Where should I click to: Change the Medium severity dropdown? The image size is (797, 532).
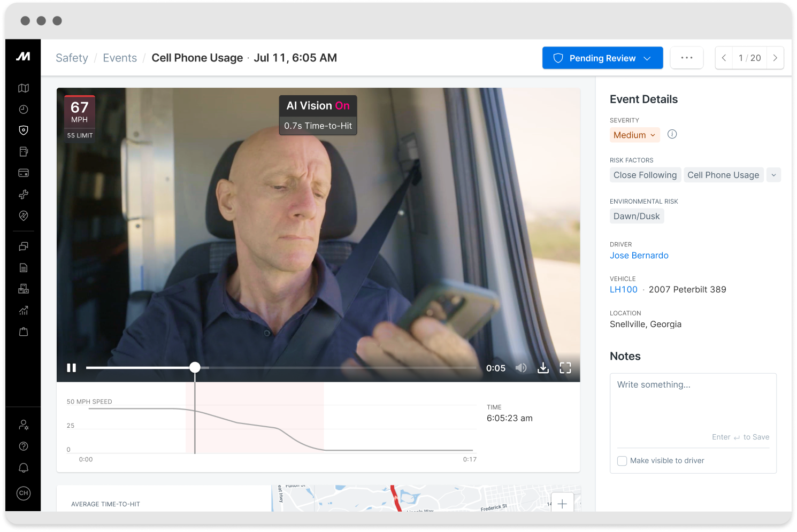click(x=635, y=135)
